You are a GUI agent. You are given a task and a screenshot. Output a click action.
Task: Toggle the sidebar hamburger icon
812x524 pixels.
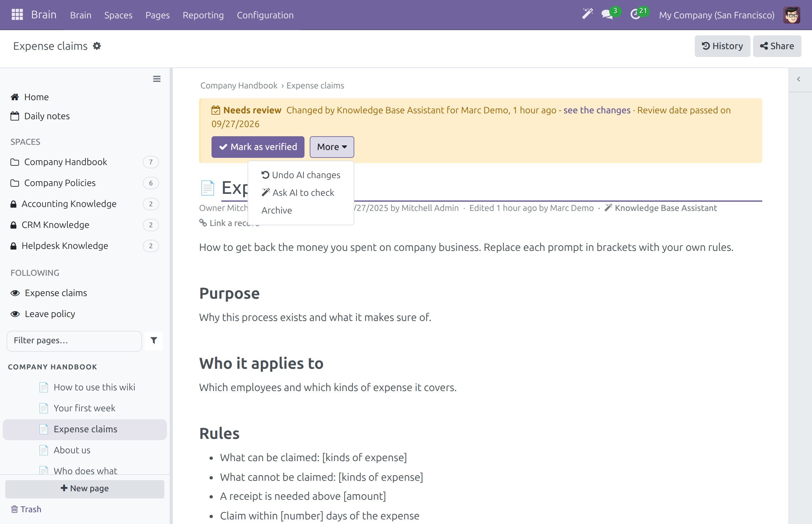click(x=157, y=79)
